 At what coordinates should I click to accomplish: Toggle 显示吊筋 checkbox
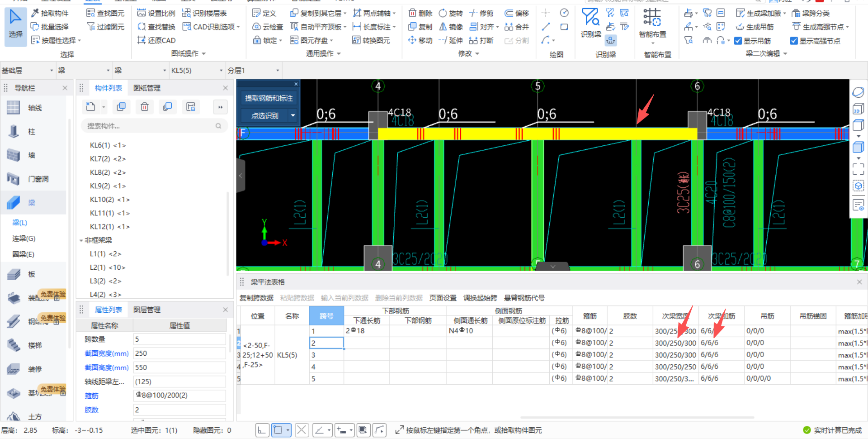(738, 41)
